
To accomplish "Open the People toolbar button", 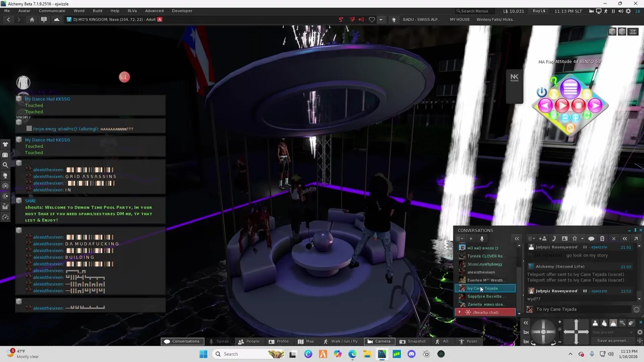I will [249, 341].
